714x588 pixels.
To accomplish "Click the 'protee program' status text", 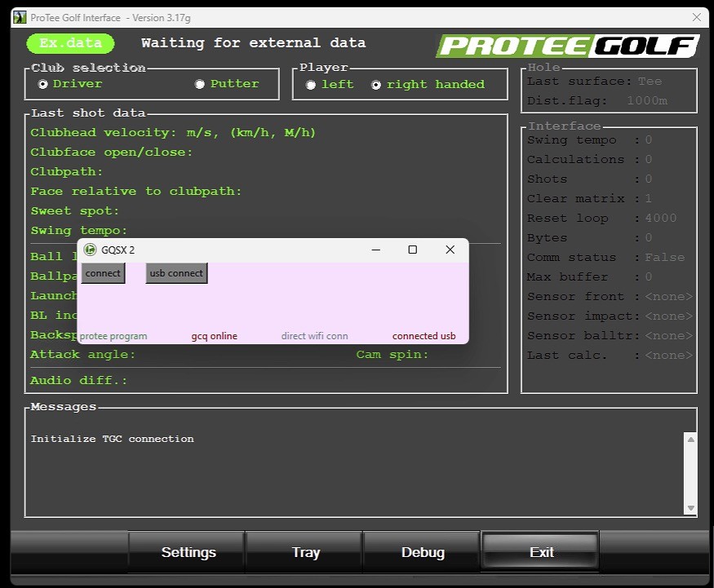I will click(x=113, y=336).
